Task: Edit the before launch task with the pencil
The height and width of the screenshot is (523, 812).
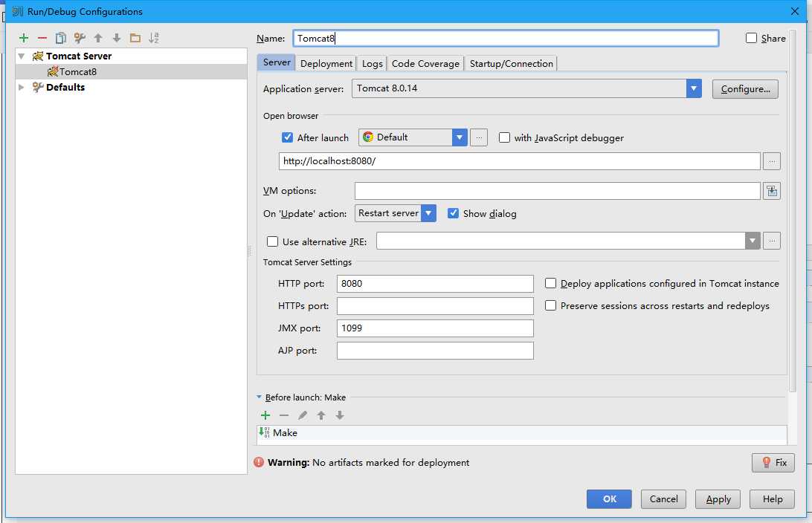Action: [303, 415]
